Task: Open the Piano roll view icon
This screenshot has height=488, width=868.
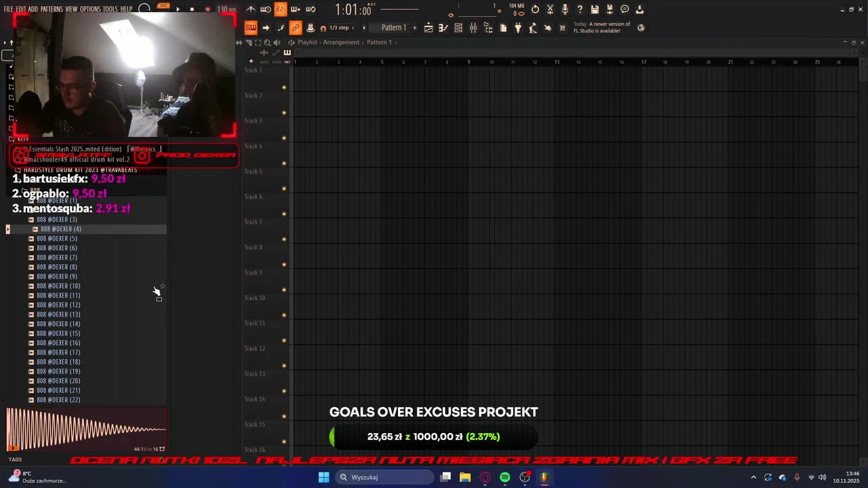Action: coord(443,28)
